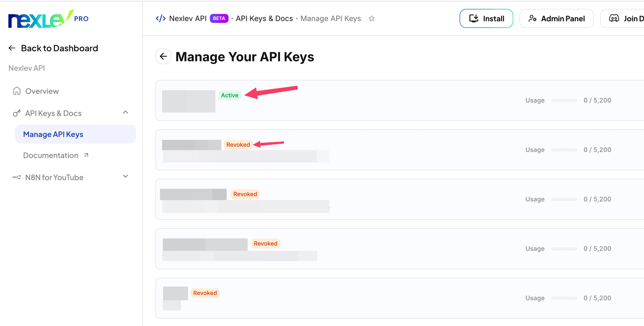Open the Documentation sidebar item
644x326 pixels.
point(55,155)
